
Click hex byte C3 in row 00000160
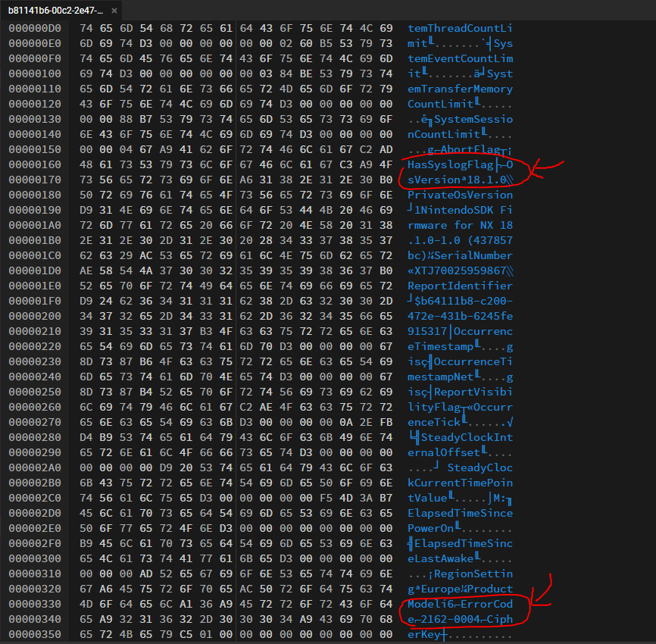pyautogui.click(x=346, y=164)
